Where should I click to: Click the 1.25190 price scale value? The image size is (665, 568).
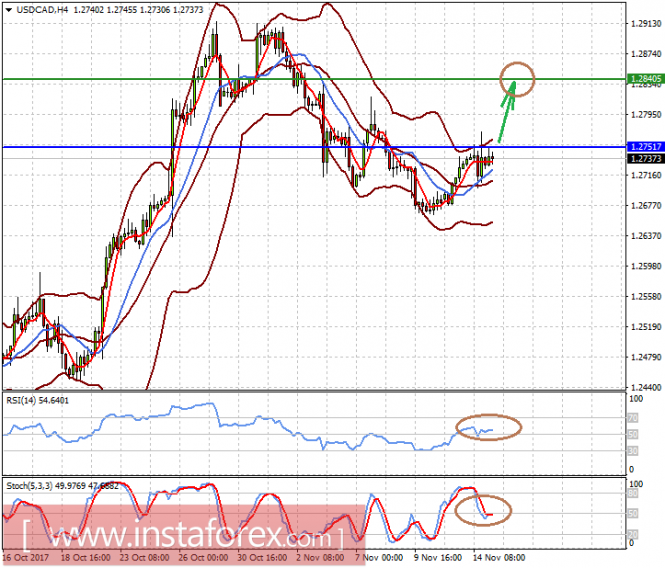646,327
